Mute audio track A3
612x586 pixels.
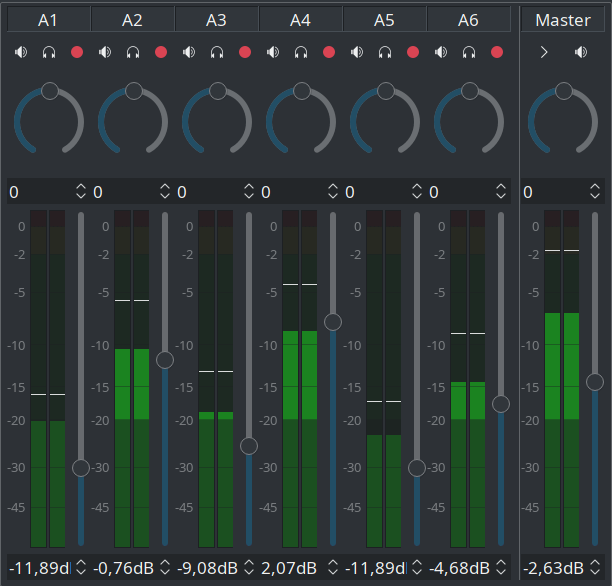click(x=189, y=52)
